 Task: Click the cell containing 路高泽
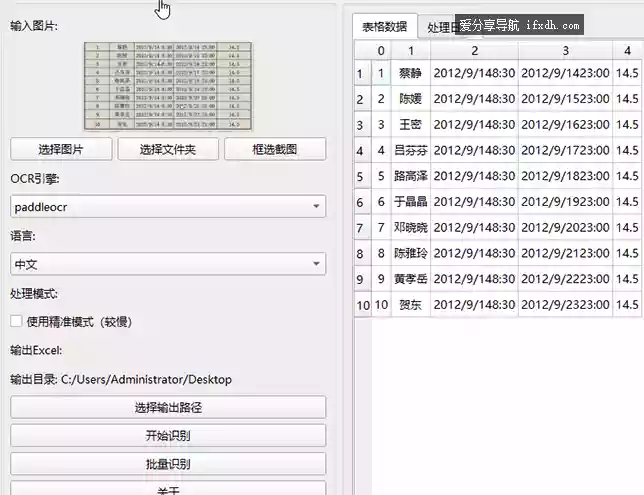(411, 176)
